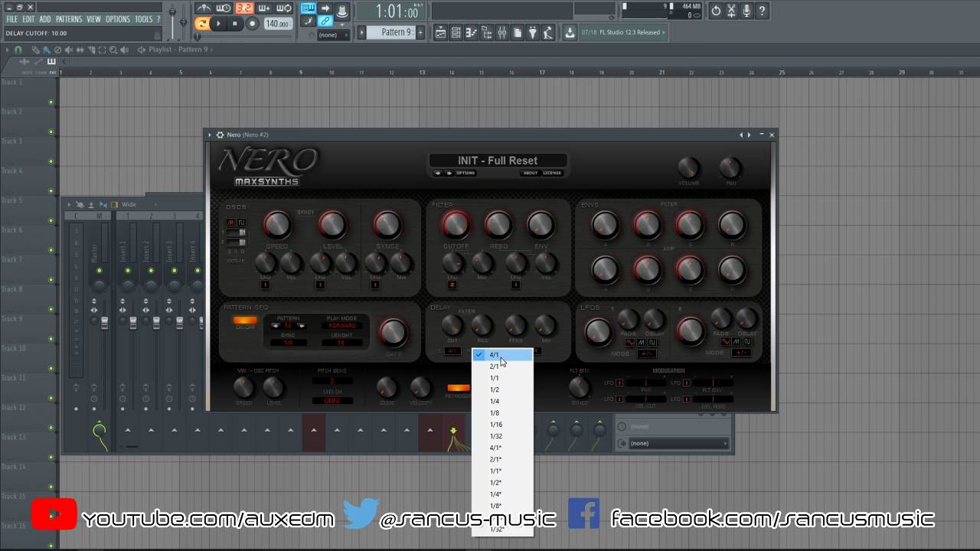Image resolution: width=980 pixels, height=551 pixels.
Task: Open the Nero plugin menu arrow
Action: point(210,135)
